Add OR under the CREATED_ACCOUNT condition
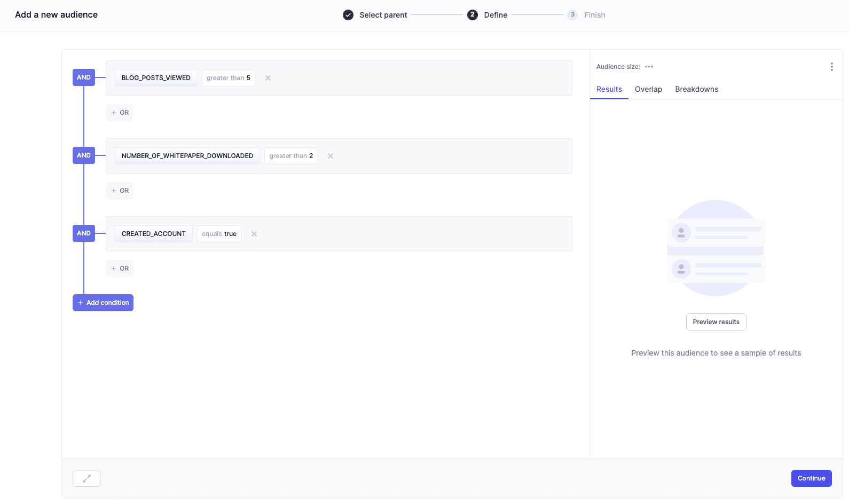The image size is (849, 504). pyautogui.click(x=120, y=269)
